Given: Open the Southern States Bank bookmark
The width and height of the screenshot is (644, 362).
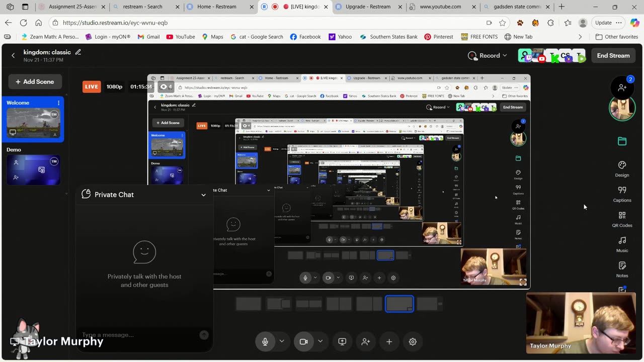Looking at the screenshot, I should pyautogui.click(x=388, y=37).
